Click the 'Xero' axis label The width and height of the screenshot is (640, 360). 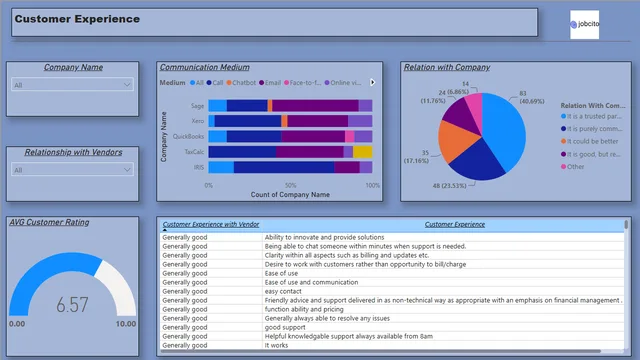[x=198, y=121]
